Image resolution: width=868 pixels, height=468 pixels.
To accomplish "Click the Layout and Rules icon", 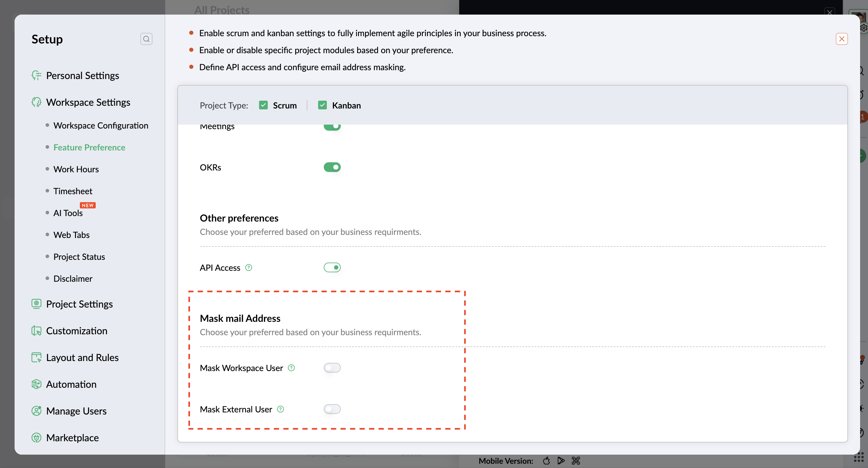I will pos(36,357).
